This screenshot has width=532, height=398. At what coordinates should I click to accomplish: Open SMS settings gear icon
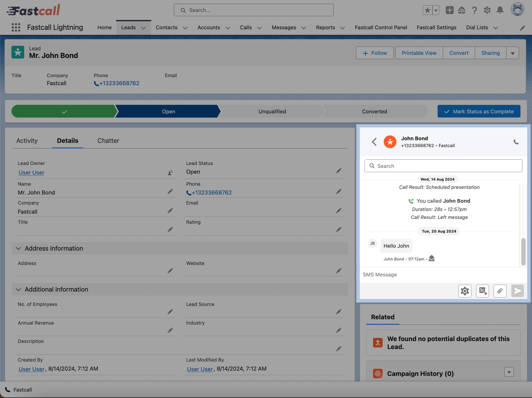pos(465,291)
